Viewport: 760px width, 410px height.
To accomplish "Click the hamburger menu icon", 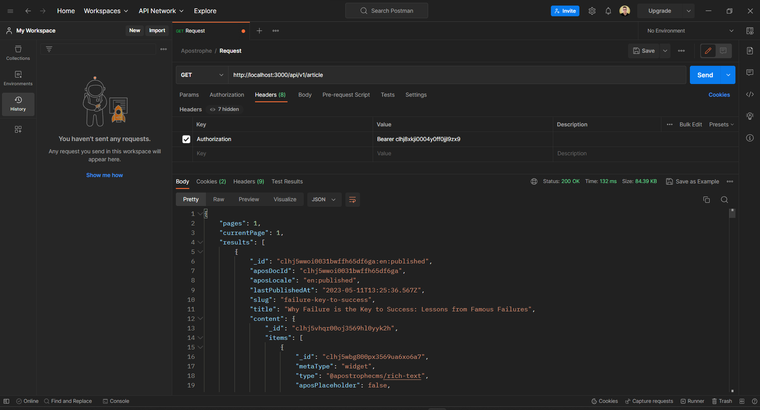I will tap(10, 11).
